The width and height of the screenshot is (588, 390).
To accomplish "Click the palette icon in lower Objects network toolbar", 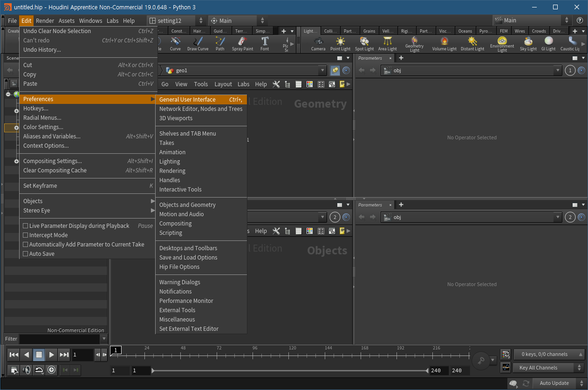I will 309,231.
